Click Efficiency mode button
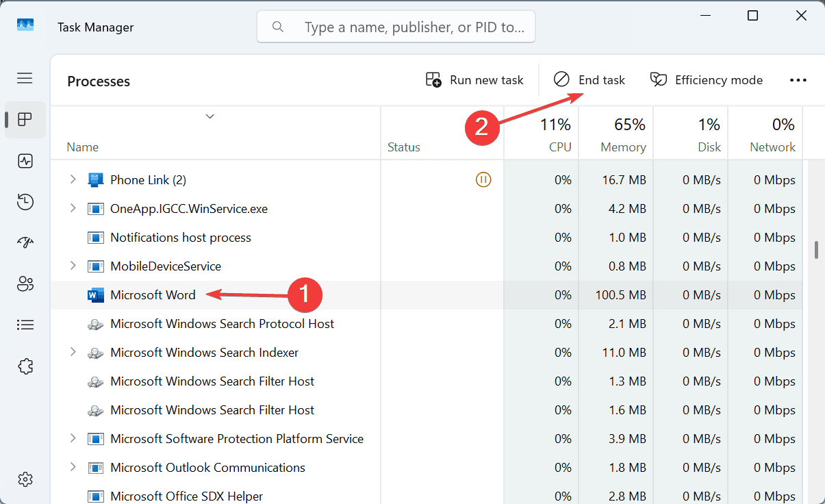825x504 pixels. [x=707, y=80]
